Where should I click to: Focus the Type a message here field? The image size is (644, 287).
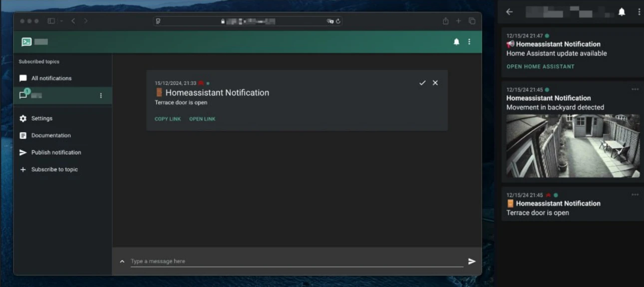click(x=297, y=261)
